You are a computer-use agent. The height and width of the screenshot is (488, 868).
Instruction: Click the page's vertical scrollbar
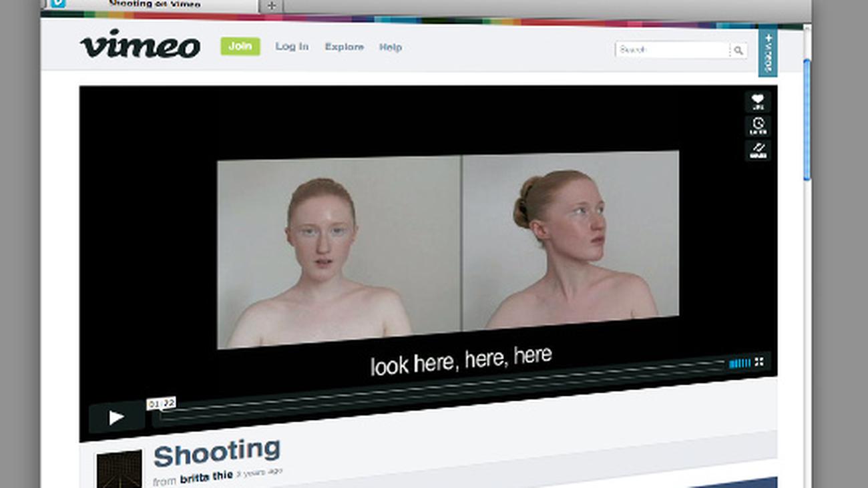[x=807, y=120]
